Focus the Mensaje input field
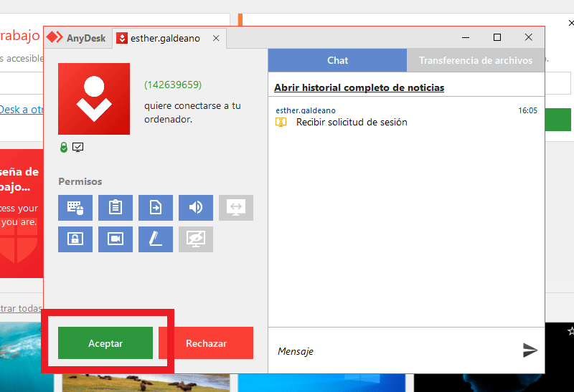Image resolution: width=574 pixels, height=392 pixels. [393, 351]
